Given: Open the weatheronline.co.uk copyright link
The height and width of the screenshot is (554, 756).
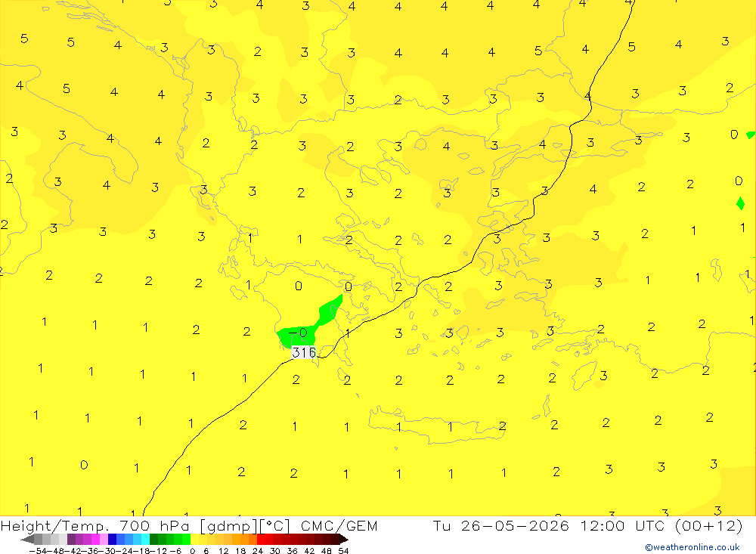Looking at the screenshot, I should point(692,547).
